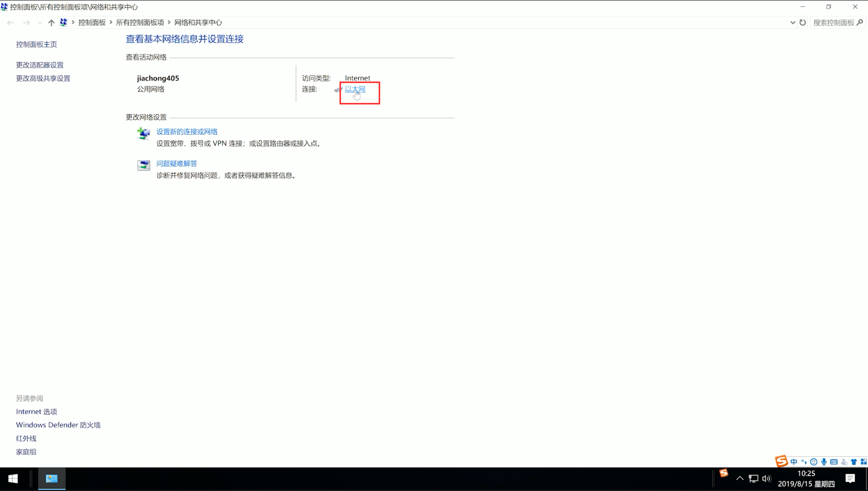Show hidden tray icons chevron
868x491 pixels.
coord(740,478)
